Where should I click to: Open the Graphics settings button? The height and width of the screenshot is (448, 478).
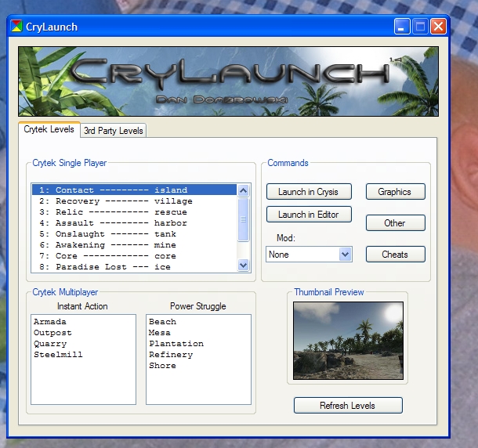tap(394, 192)
